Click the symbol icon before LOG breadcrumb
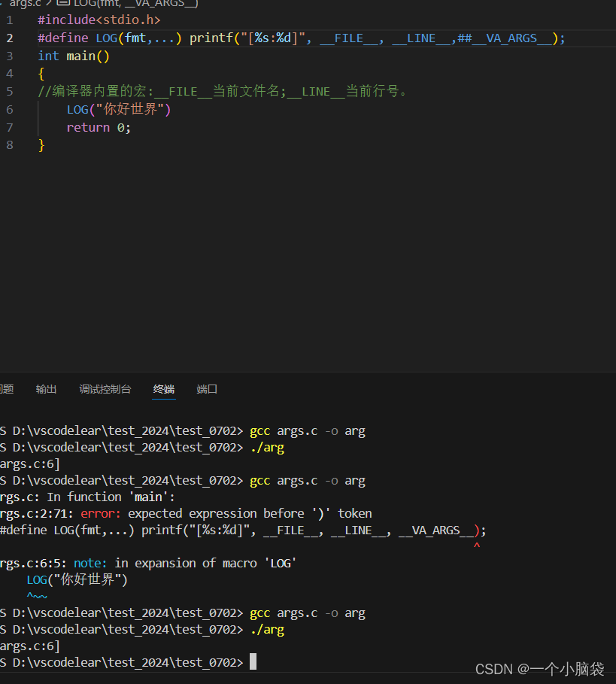Viewport: 616px width, 684px height. (64, 2)
